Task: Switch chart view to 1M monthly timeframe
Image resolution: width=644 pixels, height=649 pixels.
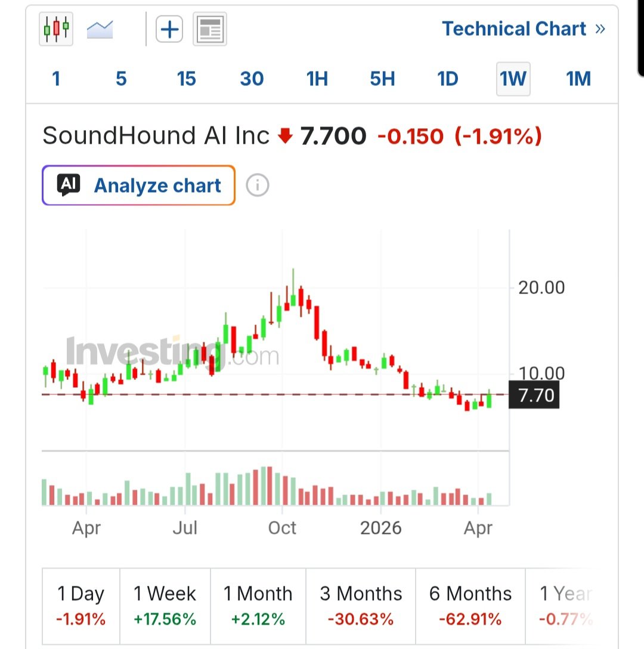Action: coord(577,78)
